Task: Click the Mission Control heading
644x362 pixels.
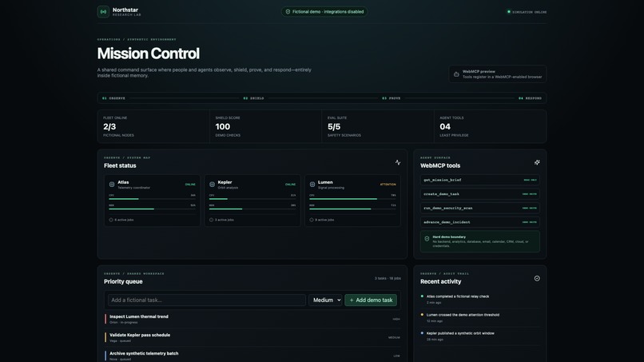Action: tap(149, 54)
